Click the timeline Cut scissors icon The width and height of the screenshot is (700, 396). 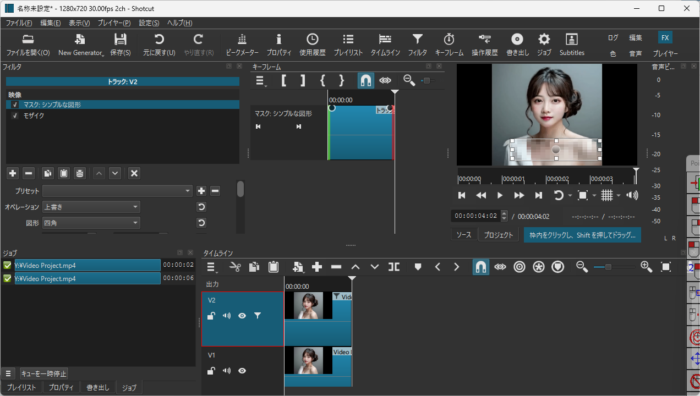pos(235,267)
